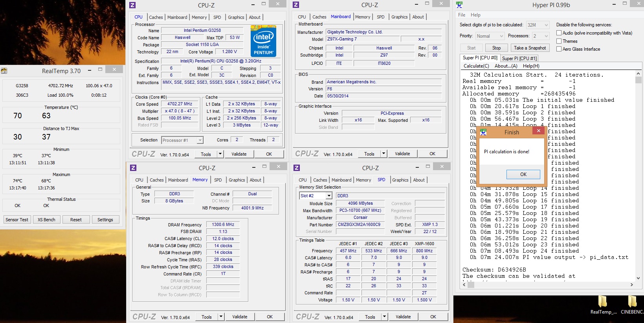Open the Help menu in Hyper PI

click(x=475, y=15)
